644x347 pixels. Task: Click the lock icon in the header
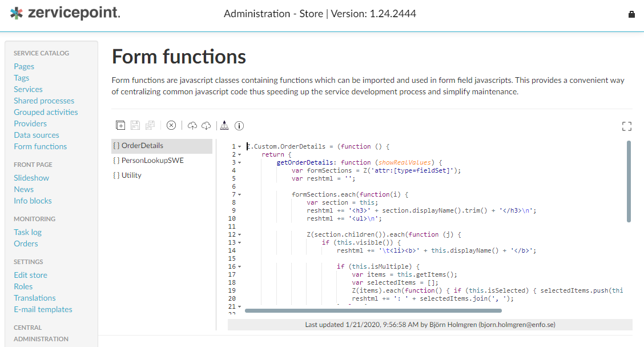tap(631, 13)
